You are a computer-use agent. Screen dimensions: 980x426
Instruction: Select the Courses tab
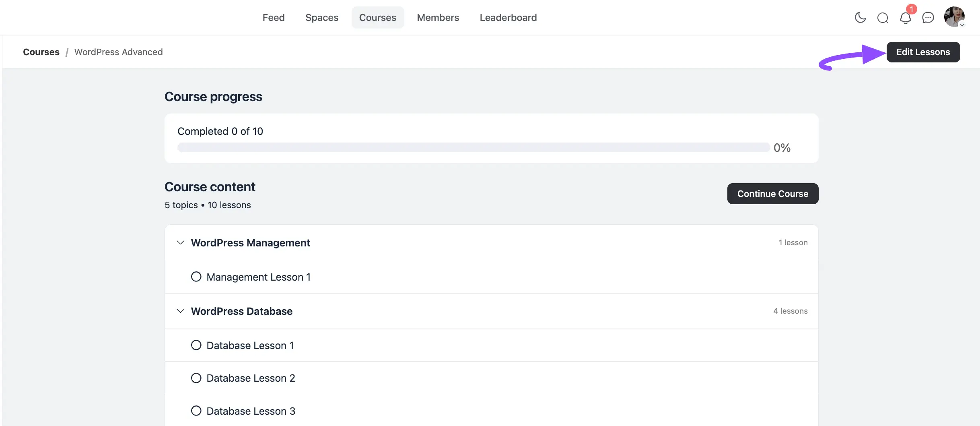[x=378, y=17]
